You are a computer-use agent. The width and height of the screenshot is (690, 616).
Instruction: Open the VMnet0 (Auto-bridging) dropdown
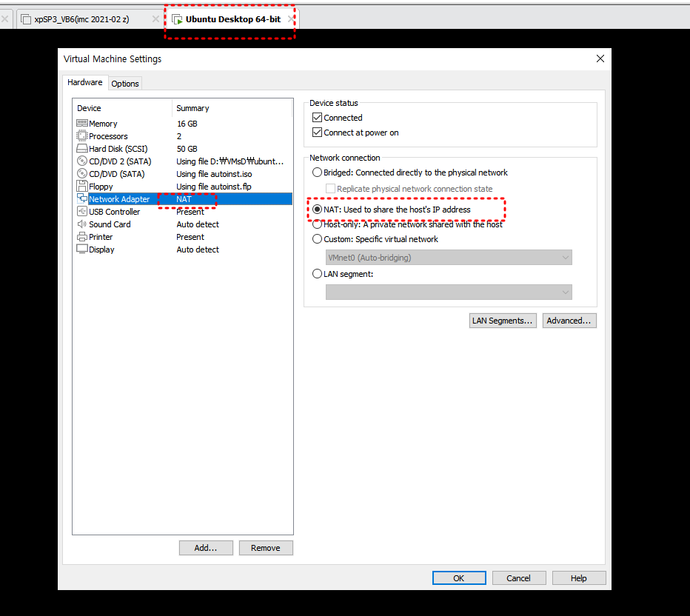coord(449,258)
